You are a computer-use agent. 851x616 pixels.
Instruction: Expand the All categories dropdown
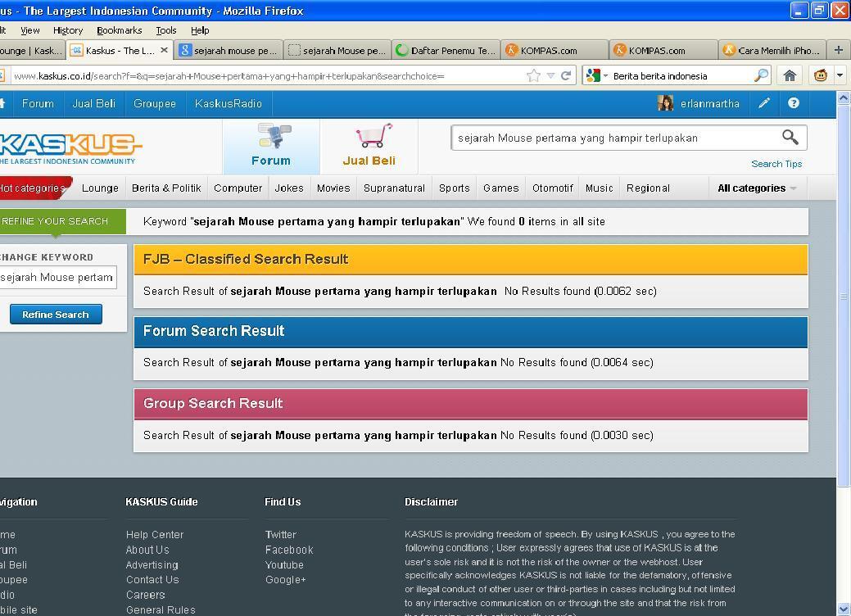tap(757, 188)
